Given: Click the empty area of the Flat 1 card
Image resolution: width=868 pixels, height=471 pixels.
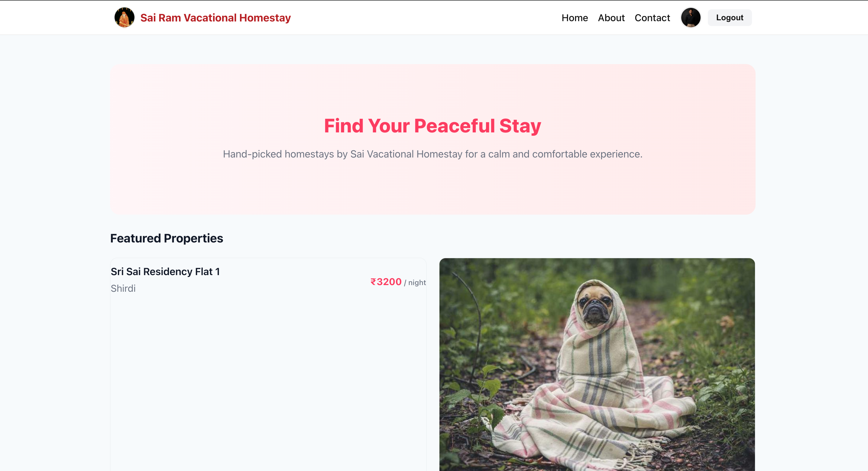Looking at the screenshot, I should [268, 381].
